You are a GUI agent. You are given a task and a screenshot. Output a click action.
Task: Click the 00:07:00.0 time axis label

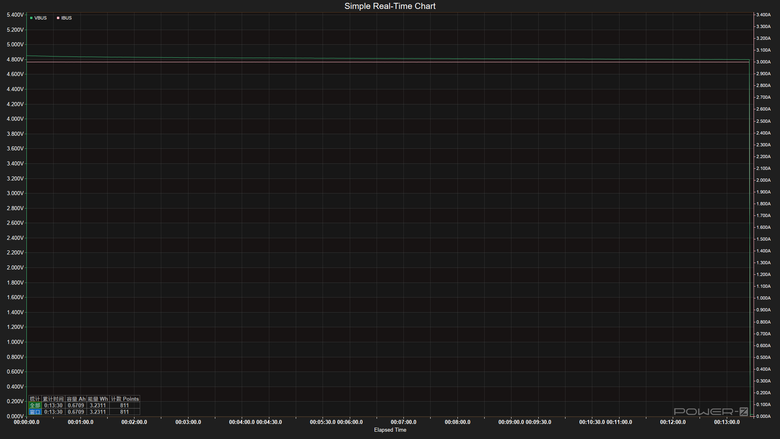point(403,422)
